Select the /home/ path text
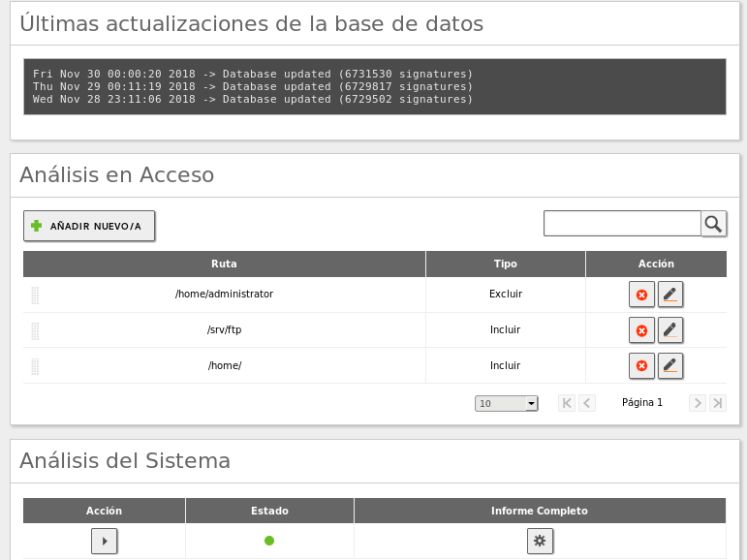Image resolution: width=747 pixels, height=560 pixels. [225, 365]
